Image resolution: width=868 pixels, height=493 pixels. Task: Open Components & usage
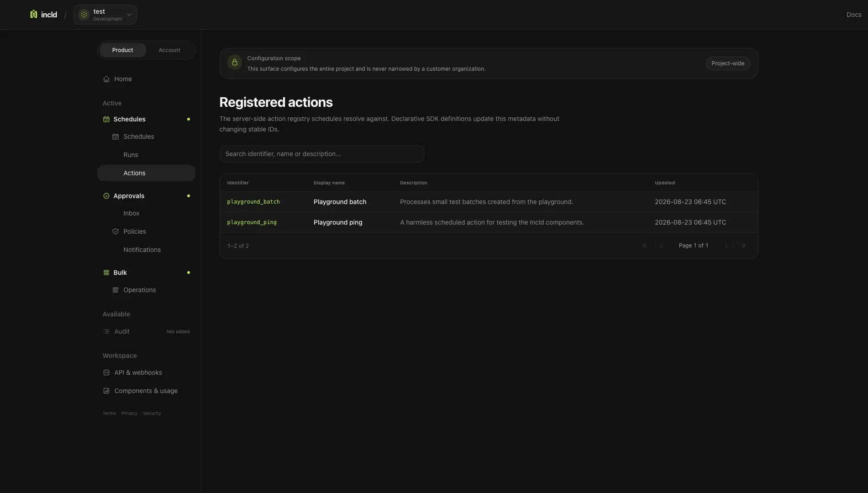(146, 391)
